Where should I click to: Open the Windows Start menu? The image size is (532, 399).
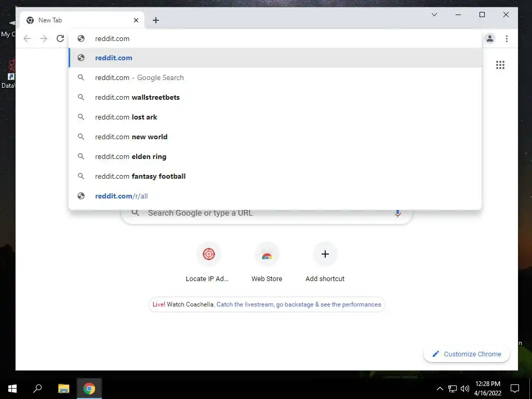pyautogui.click(x=12, y=389)
